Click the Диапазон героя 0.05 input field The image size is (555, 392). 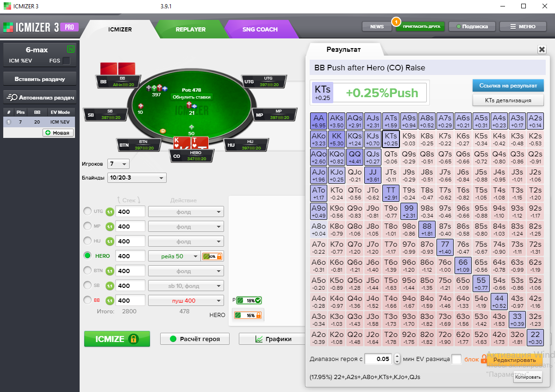(x=378, y=359)
